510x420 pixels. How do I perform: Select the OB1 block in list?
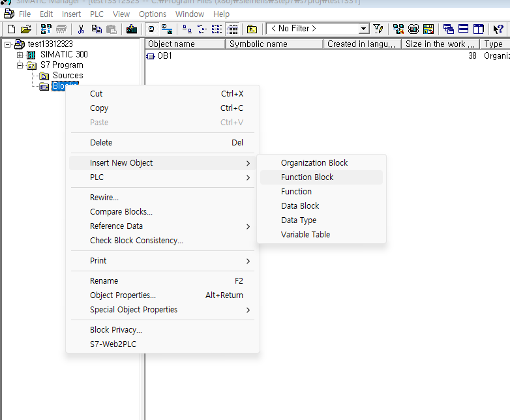(164, 56)
